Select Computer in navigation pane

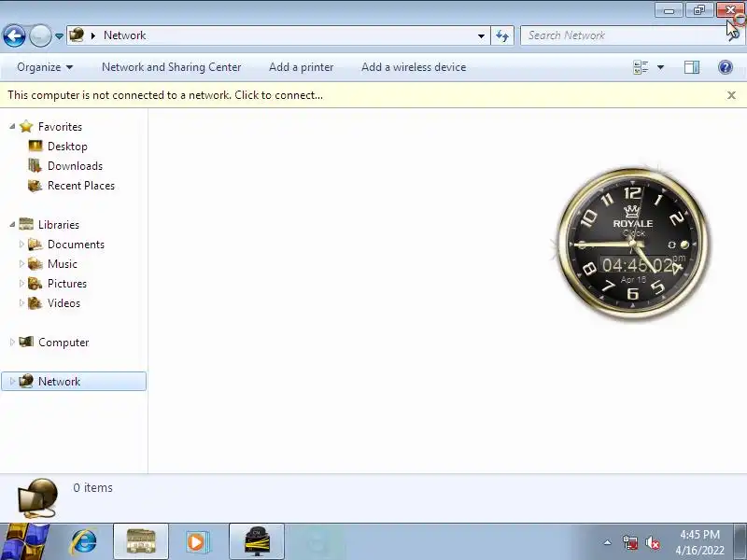(x=63, y=342)
